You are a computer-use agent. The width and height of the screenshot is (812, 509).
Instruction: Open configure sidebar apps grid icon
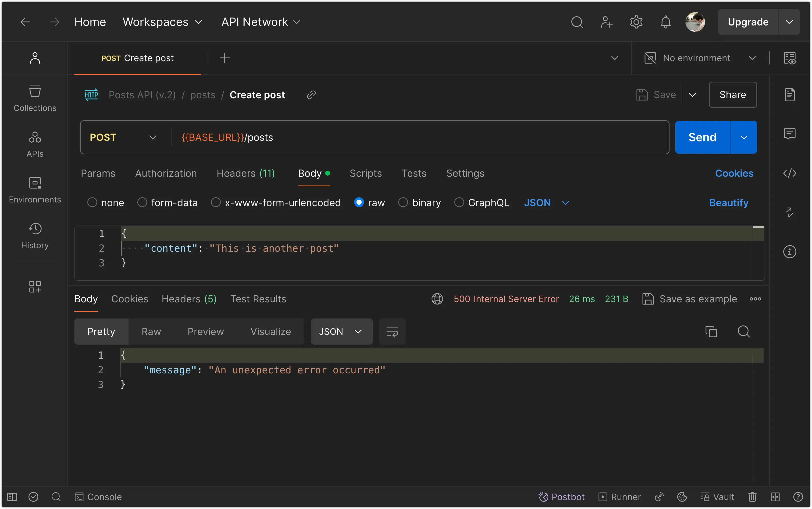(35, 287)
